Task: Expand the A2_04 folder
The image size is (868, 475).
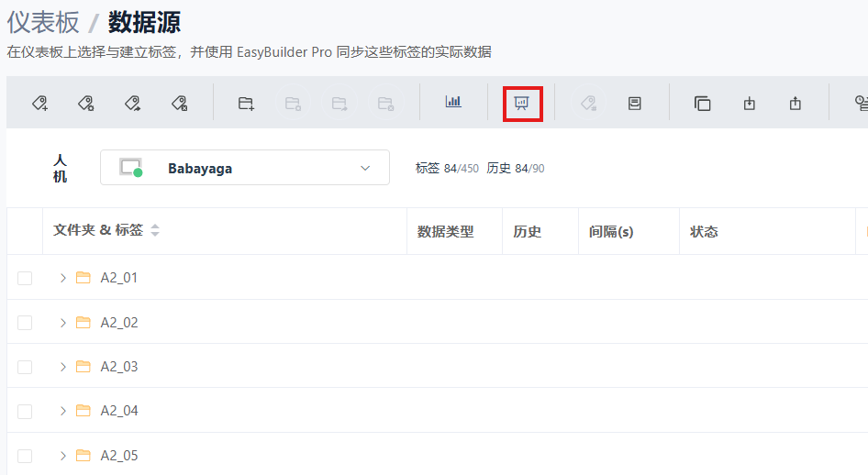Action: pyautogui.click(x=62, y=411)
